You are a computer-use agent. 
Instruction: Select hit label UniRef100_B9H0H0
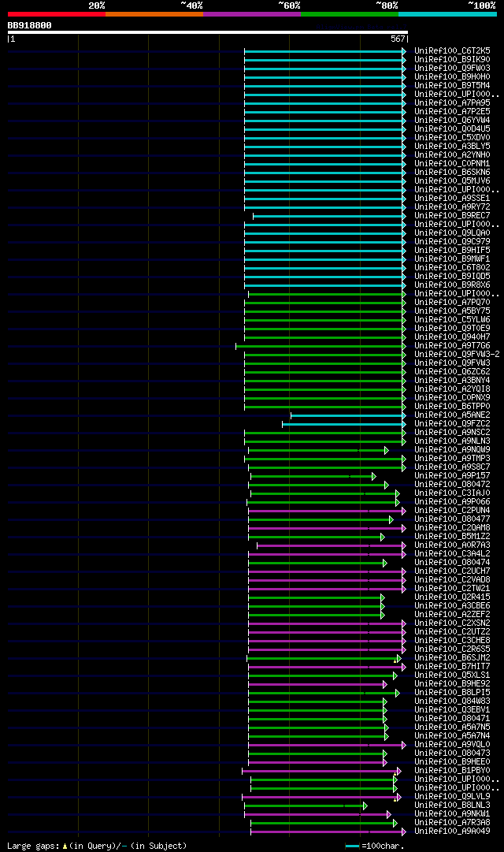[x=452, y=77]
